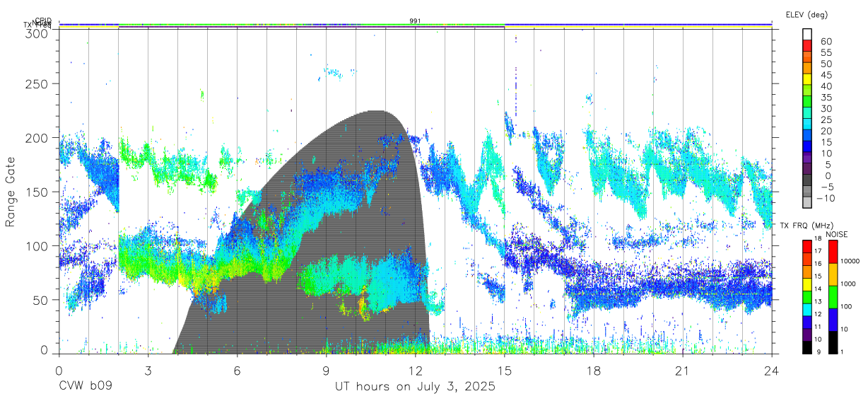Select the amber segment of NOISE colorbar
Image resolution: width=868 pixels, height=401 pixels.
pyautogui.click(x=832, y=274)
